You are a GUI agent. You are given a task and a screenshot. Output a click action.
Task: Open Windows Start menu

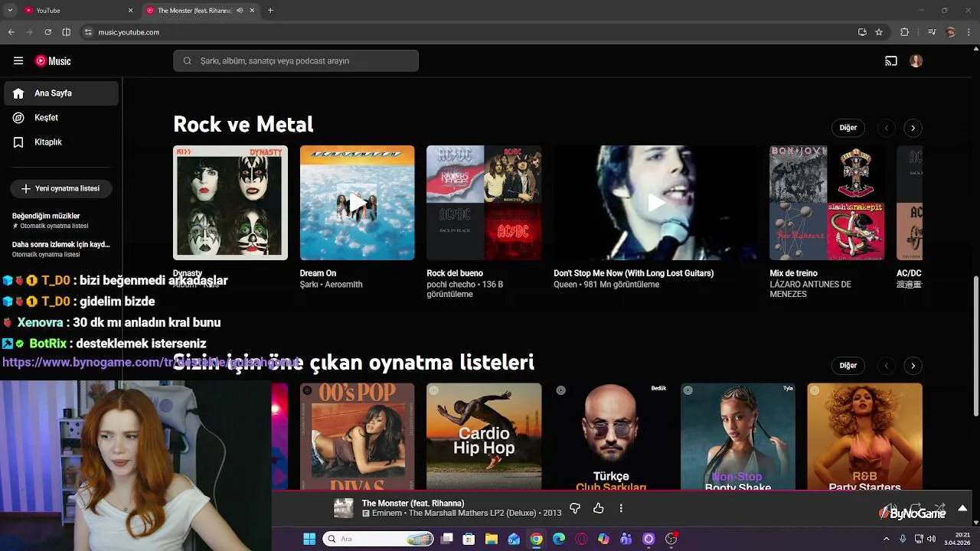pyautogui.click(x=309, y=539)
